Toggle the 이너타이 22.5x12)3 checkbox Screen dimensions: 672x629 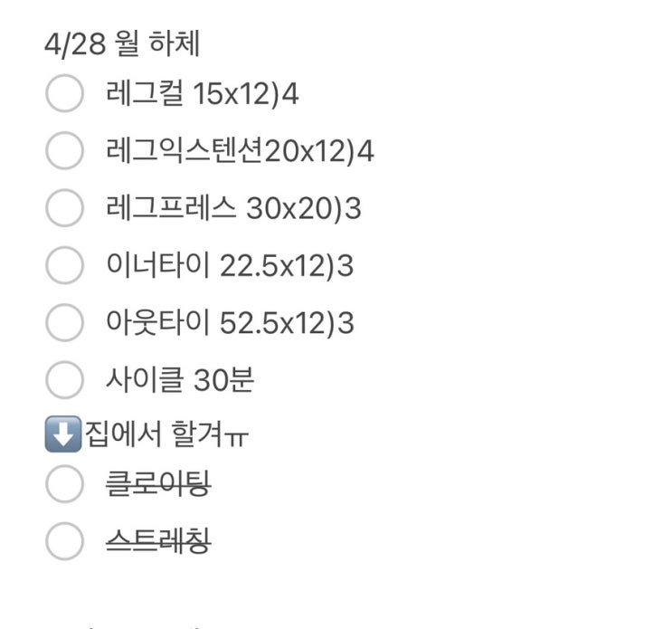64,265
